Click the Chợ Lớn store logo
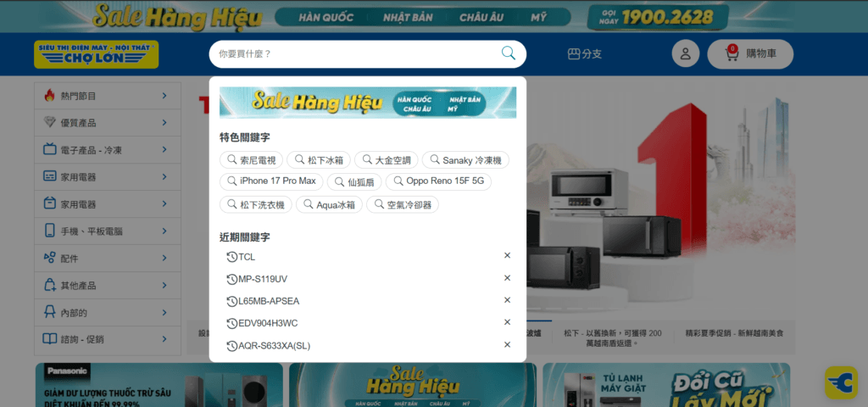Screen dimensions: 868x407 tap(97, 54)
